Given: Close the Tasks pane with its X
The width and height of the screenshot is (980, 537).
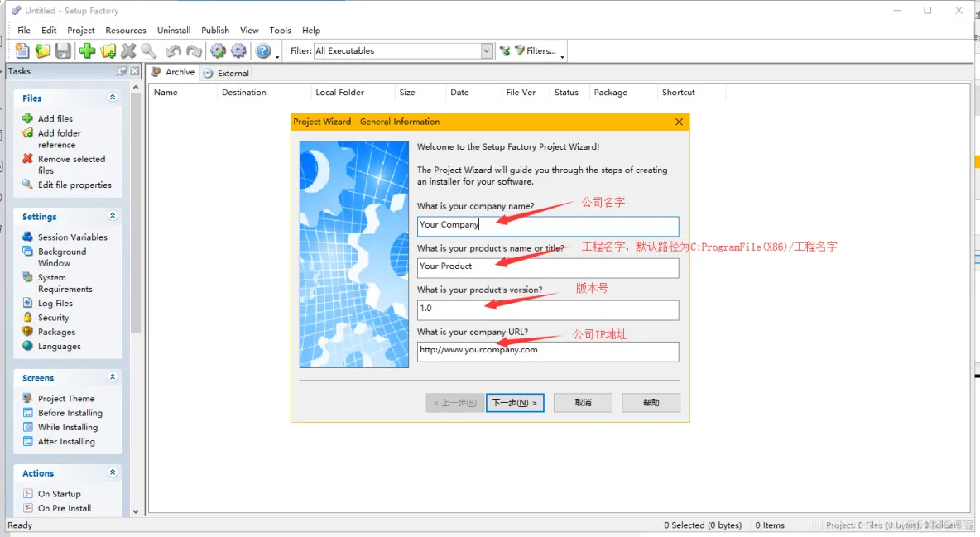Looking at the screenshot, I should (134, 71).
